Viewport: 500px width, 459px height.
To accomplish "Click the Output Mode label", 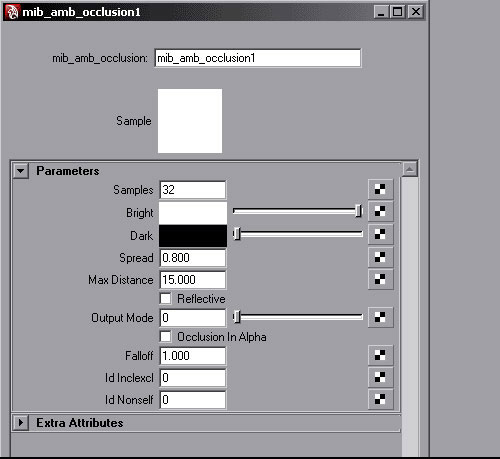I will tap(122, 318).
